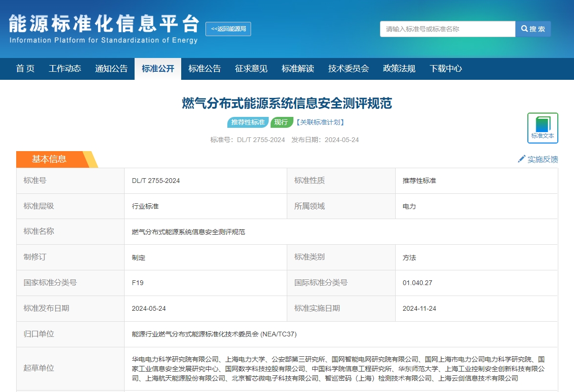
Task: Click the 能源标准化信息平台 site logo
Action: [x=104, y=29]
